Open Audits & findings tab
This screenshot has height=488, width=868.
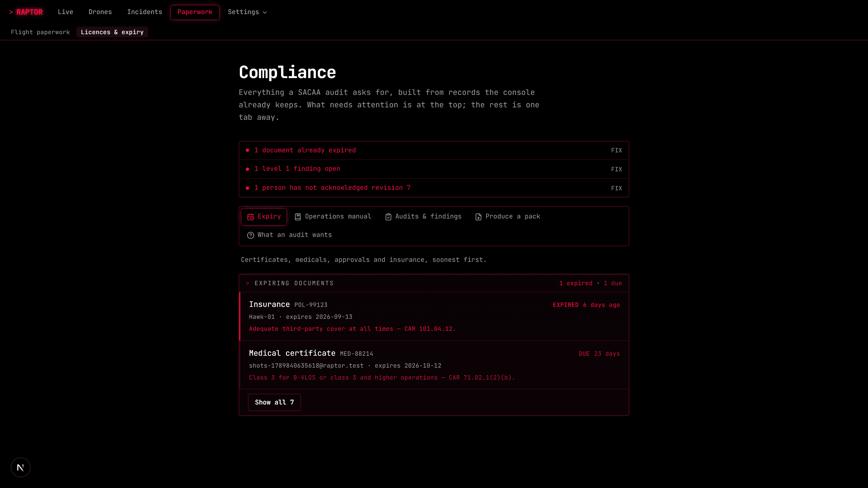(x=423, y=217)
